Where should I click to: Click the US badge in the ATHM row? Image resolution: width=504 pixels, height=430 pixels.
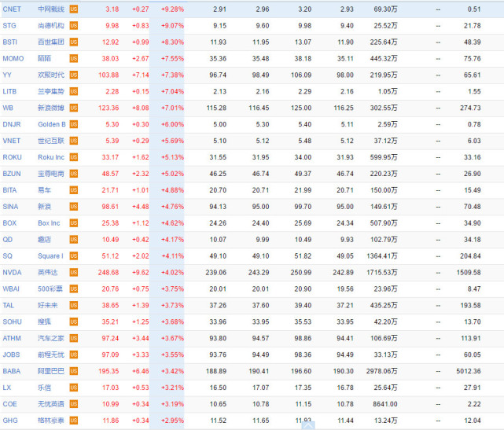pos(74,338)
